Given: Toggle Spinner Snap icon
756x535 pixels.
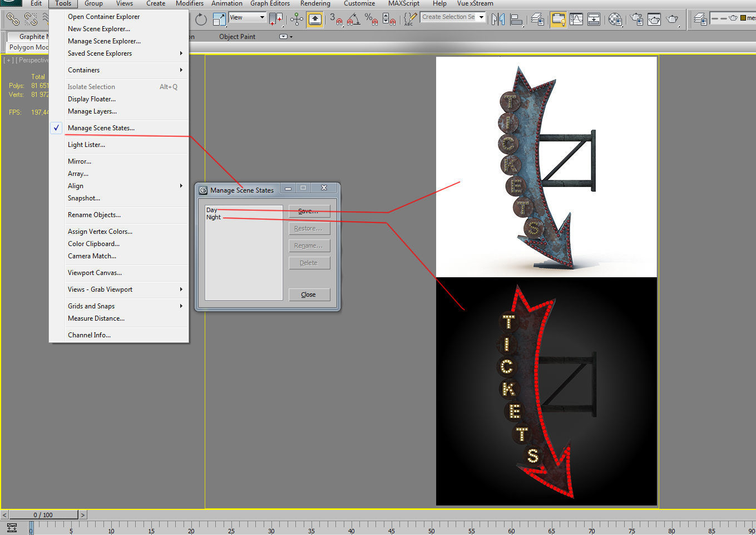Looking at the screenshot, I should coord(389,19).
